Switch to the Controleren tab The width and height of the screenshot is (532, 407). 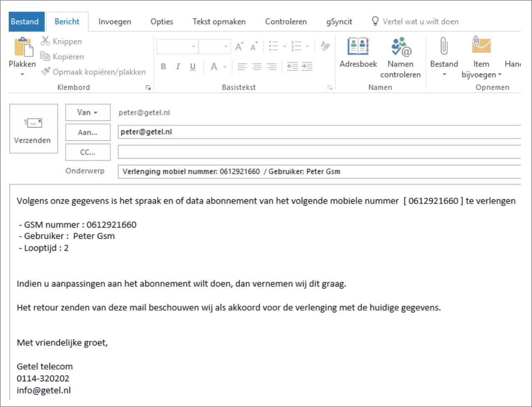pyautogui.click(x=286, y=22)
